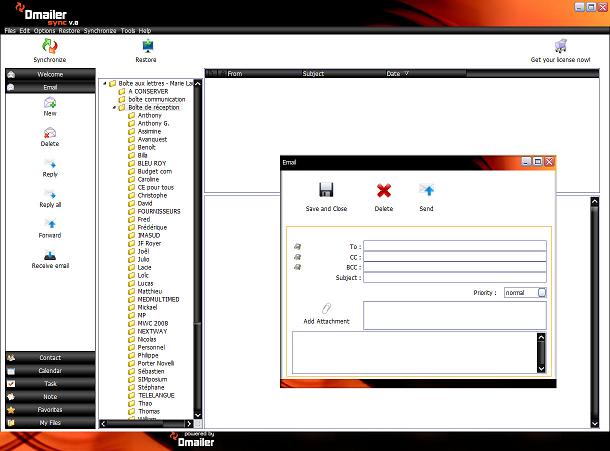The width and height of the screenshot is (610, 451).
Task: Select the A CONSERVER folder
Action: click(x=148, y=91)
